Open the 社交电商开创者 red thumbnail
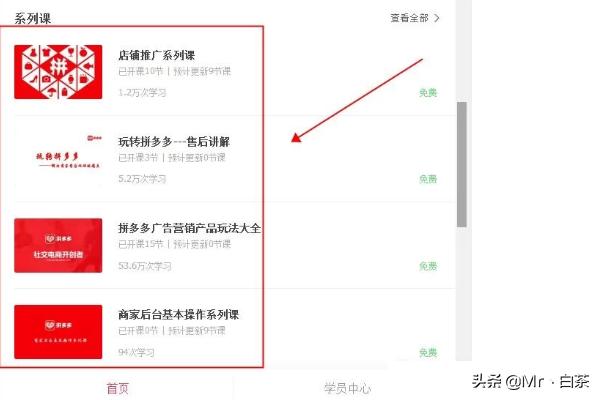 tap(58, 245)
